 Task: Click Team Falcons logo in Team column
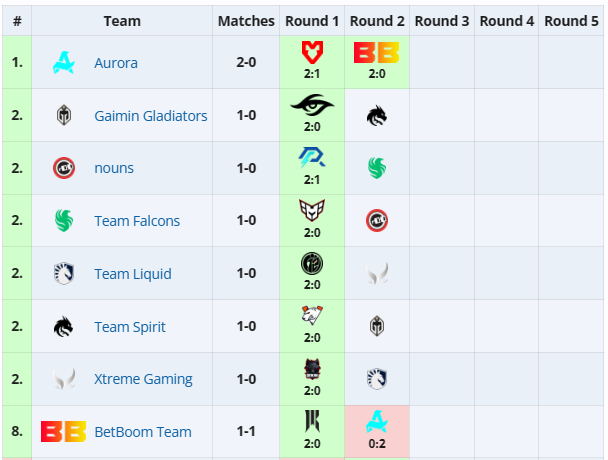[64, 221]
